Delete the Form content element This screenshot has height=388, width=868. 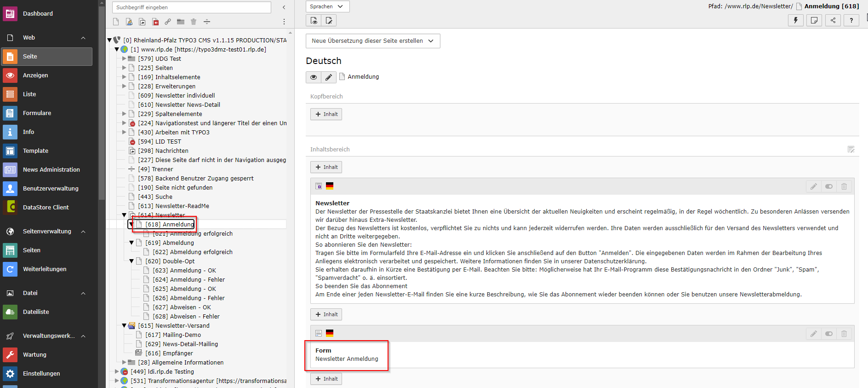844,334
